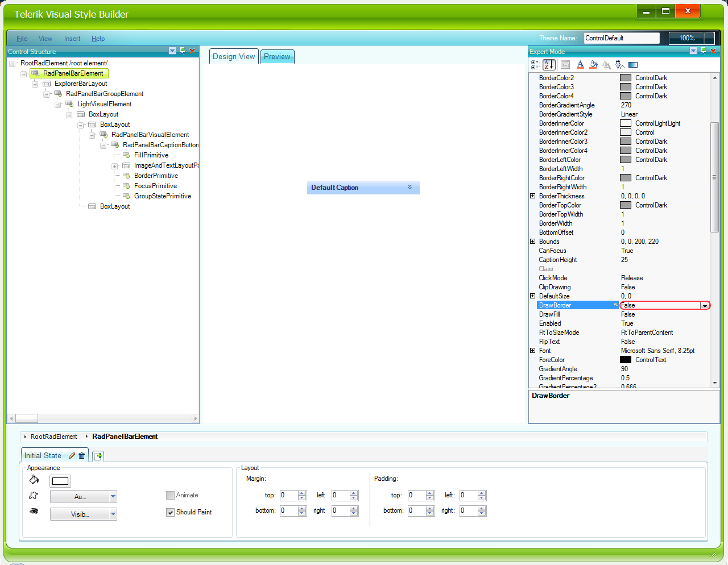Click the double chevron on Default Caption
Viewport: 728px width, 565px height.
pyautogui.click(x=409, y=187)
